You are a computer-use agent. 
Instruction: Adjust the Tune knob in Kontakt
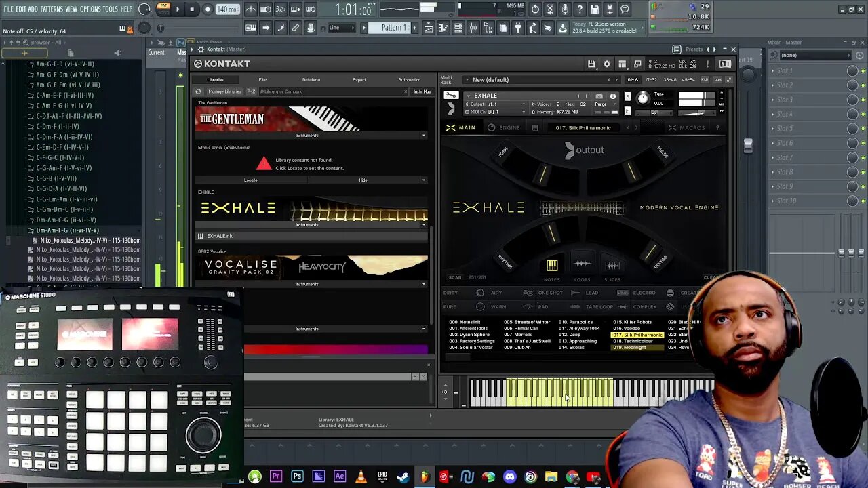[x=643, y=99]
